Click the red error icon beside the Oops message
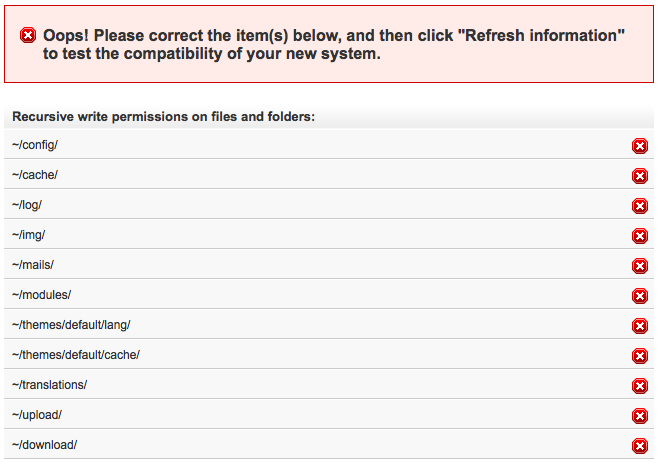Screen dimensions: 660x467 pyautogui.click(x=28, y=36)
